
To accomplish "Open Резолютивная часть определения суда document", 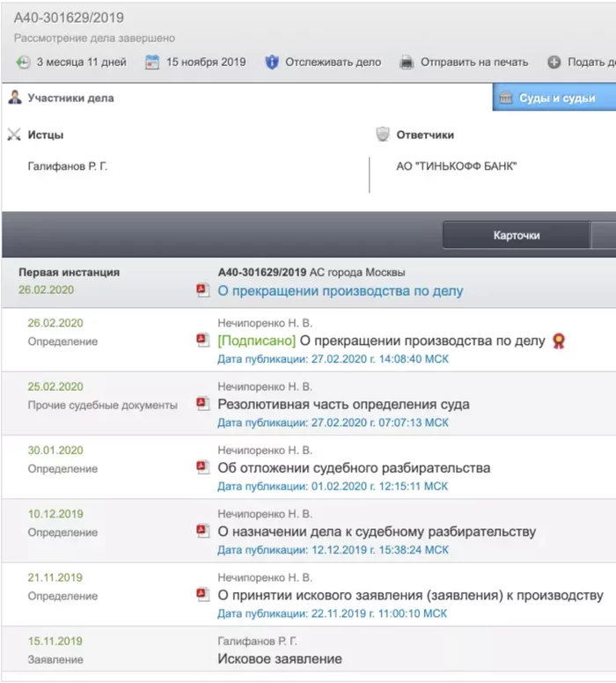I will (x=343, y=404).
